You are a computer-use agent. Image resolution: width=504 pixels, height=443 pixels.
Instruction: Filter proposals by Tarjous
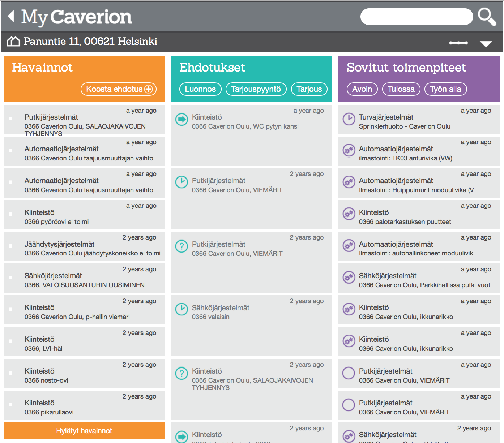[x=309, y=89]
